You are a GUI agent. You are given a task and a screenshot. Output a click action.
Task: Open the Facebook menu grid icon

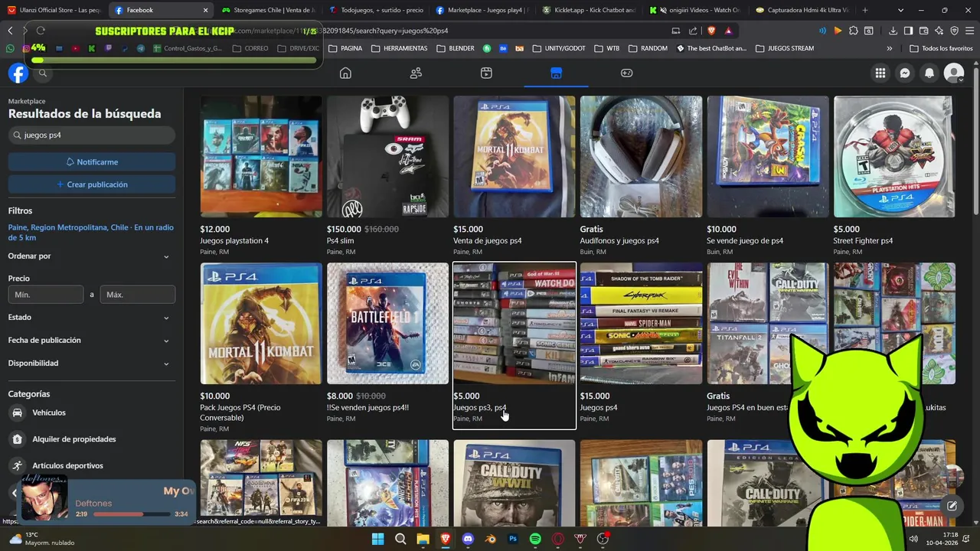(x=880, y=73)
